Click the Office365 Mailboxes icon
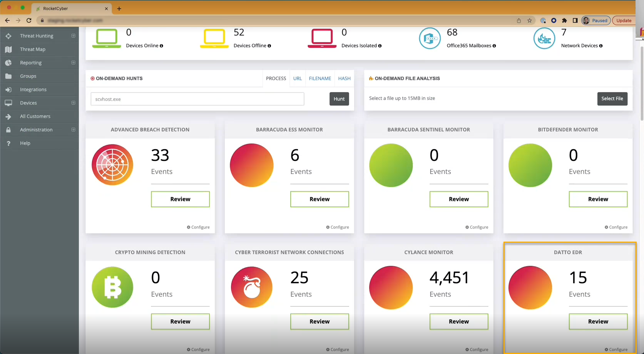The width and height of the screenshot is (644, 354). pyautogui.click(x=430, y=38)
